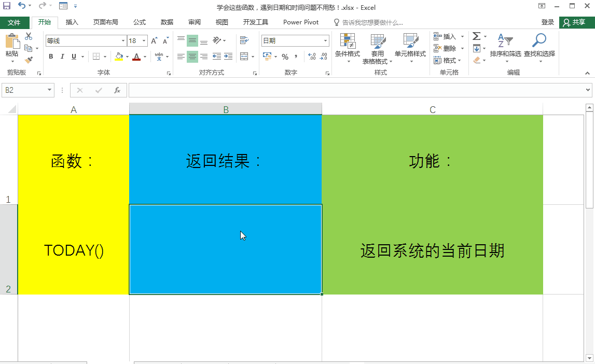Open Cell Styles (单元格样式)
This screenshot has height=364, width=595.
(410, 48)
